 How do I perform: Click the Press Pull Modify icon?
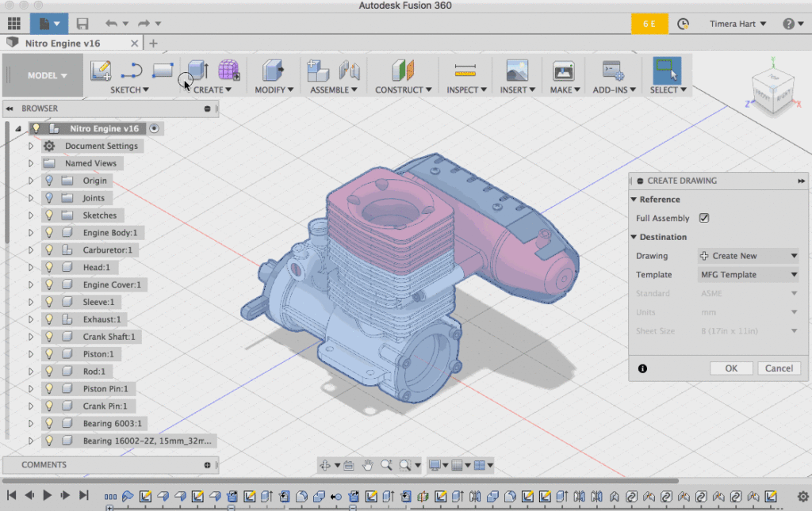pos(273,71)
